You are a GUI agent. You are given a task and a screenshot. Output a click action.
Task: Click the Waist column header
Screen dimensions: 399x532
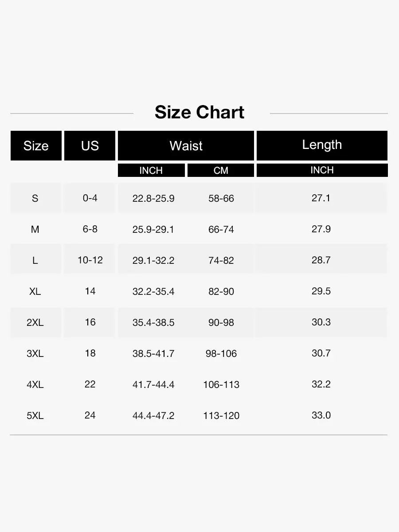[x=186, y=146]
